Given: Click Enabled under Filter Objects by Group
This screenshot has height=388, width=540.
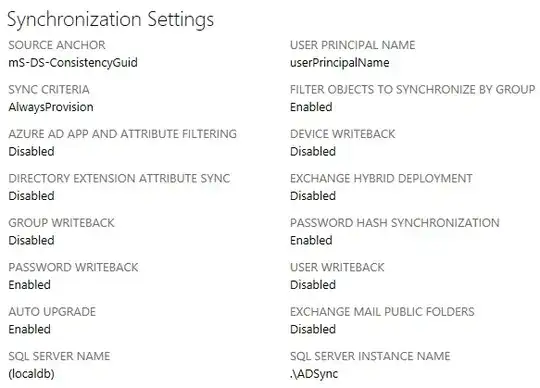Looking at the screenshot, I should [x=311, y=107].
